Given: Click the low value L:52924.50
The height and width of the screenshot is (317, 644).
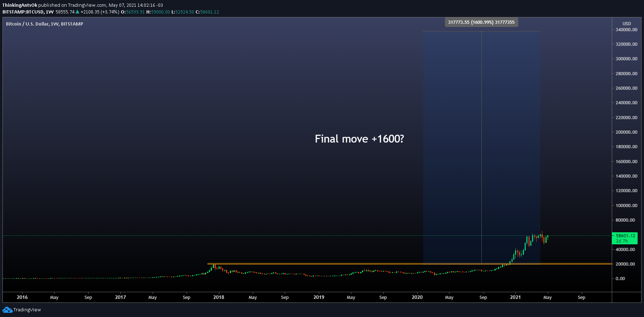Looking at the screenshot, I should click(x=183, y=12).
